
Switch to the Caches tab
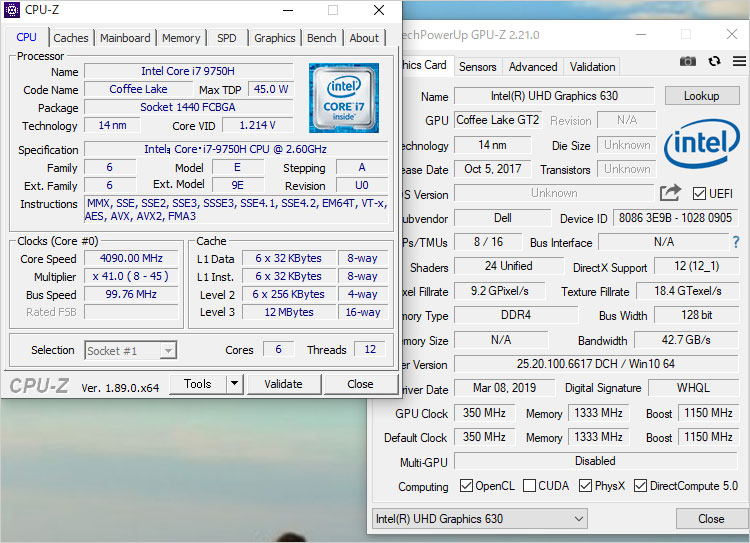[x=71, y=38]
